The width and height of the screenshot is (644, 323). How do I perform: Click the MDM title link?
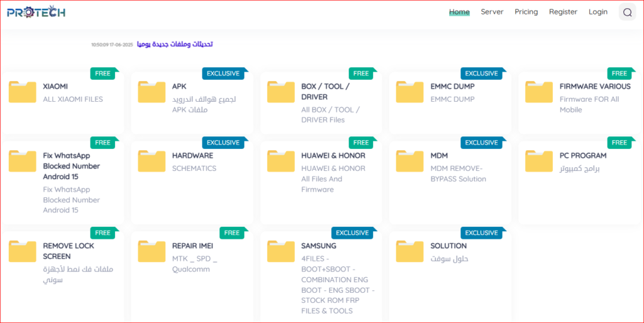439,156
